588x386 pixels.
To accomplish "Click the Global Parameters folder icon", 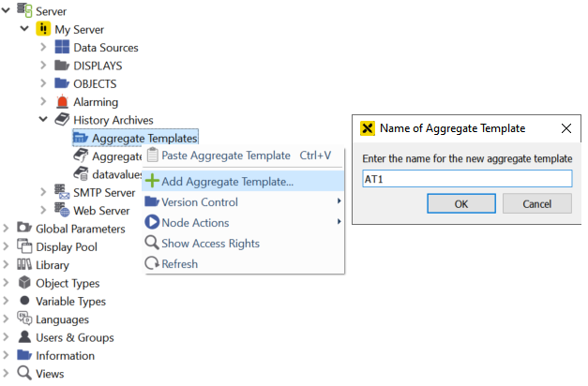I will [24, 228].
